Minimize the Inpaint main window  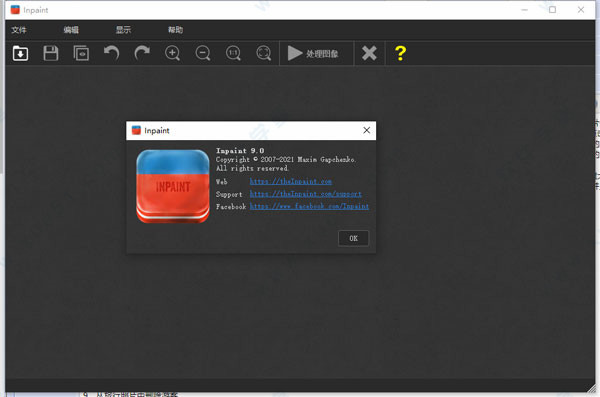click(x=525, y=10)
